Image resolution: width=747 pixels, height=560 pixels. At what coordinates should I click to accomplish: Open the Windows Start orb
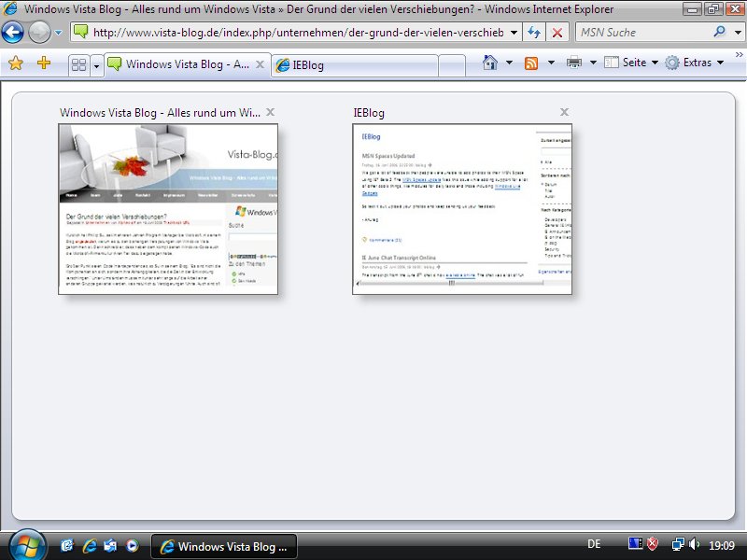pos(25,544)
